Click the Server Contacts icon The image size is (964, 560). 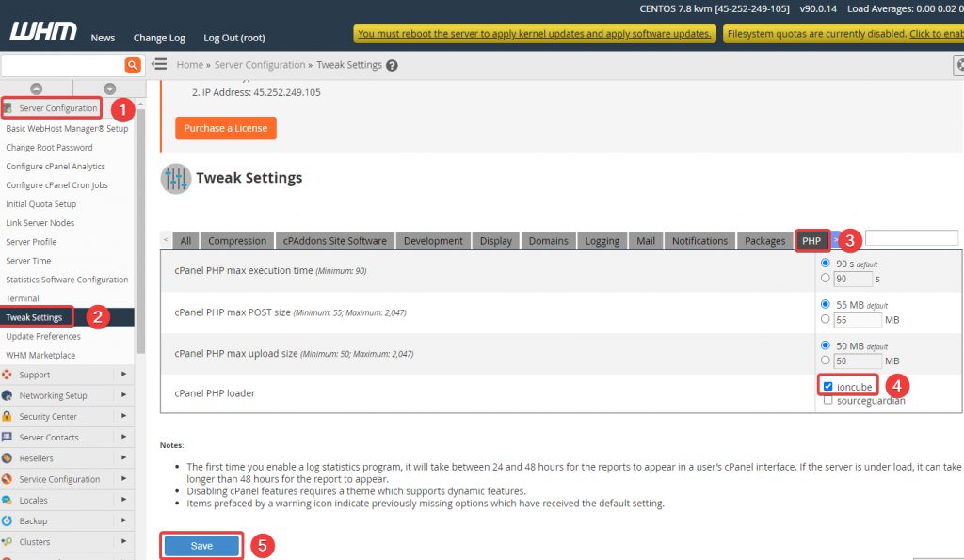(x=7, y=437)
